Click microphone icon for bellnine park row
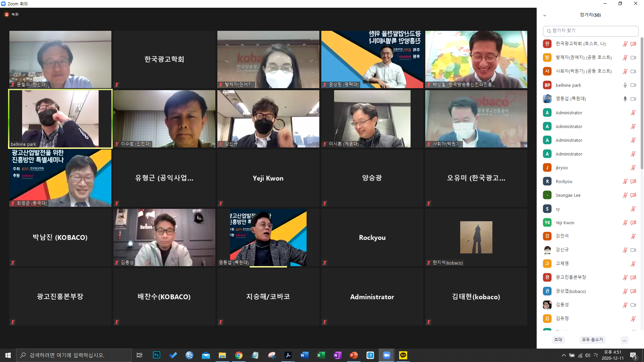644x362 pixels. click(x=625, y=85)
